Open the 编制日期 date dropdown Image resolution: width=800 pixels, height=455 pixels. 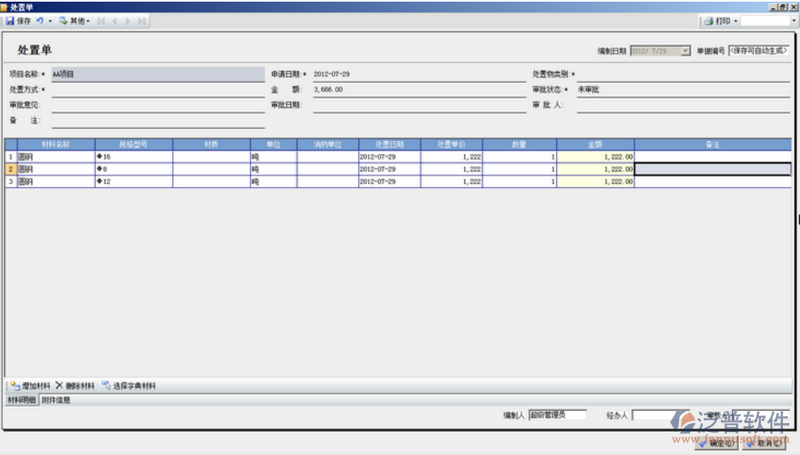(685, 50)
